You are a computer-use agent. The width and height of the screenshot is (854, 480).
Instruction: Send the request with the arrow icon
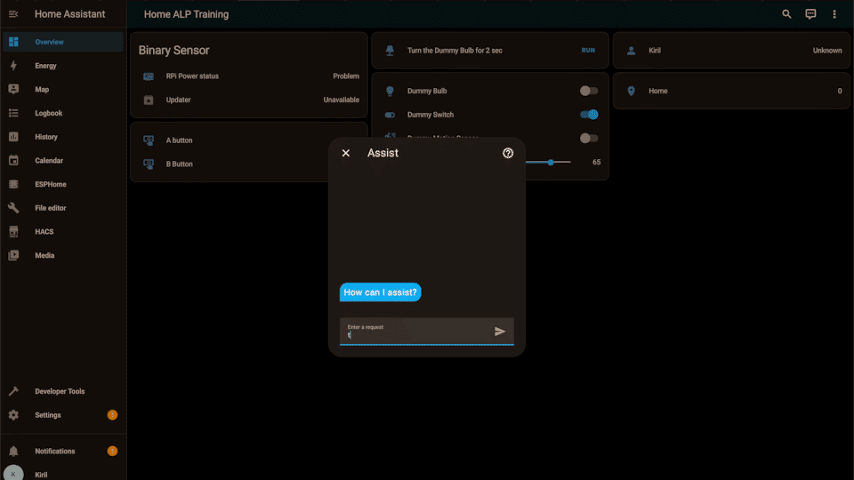(499, 331)
